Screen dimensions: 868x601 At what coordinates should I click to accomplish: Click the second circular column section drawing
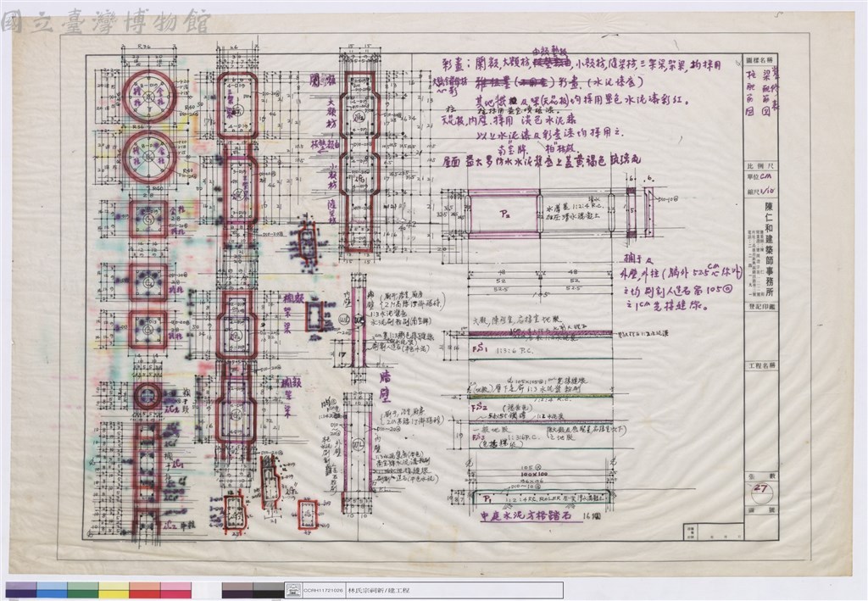tap(149, 157)
